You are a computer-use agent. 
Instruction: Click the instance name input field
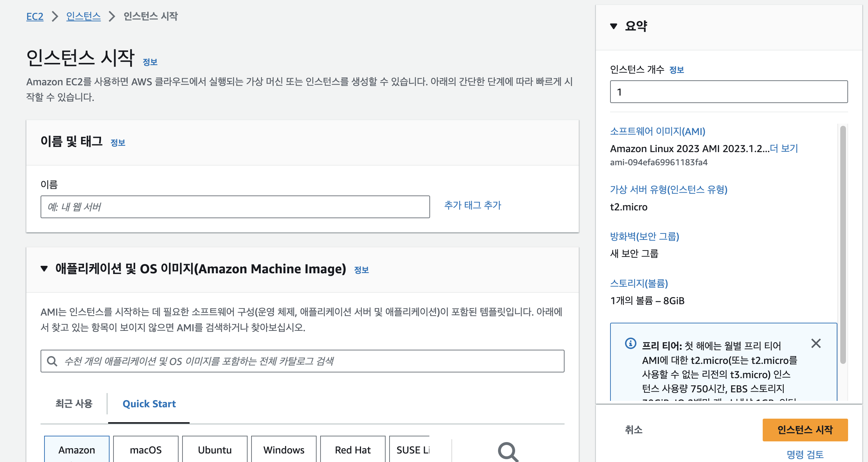[235, 207]
